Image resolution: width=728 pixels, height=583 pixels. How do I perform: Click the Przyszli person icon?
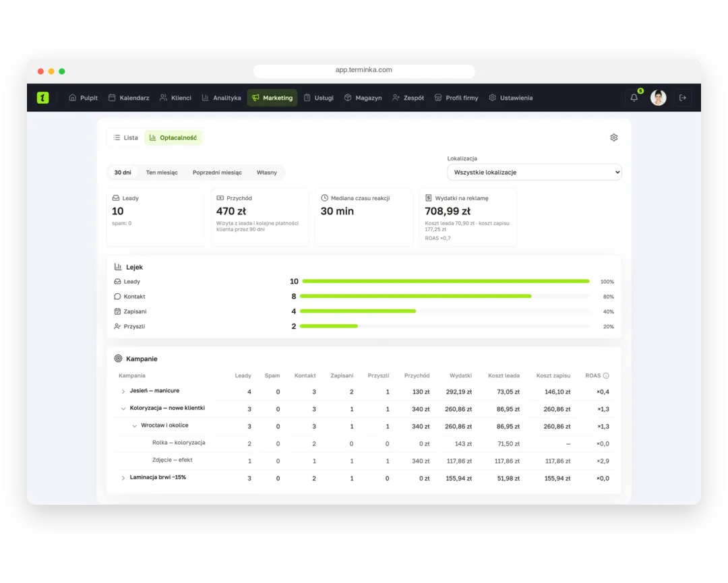tap(117, 326)
